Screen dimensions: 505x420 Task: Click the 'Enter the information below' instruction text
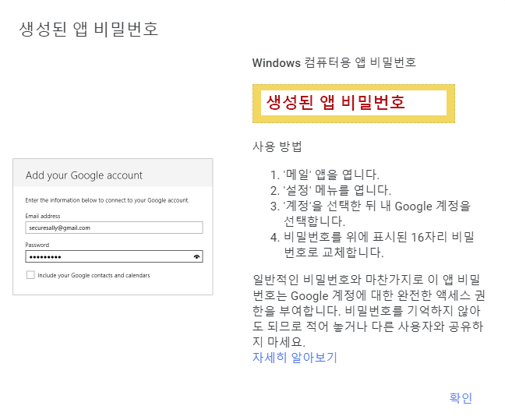pos(108,200)
